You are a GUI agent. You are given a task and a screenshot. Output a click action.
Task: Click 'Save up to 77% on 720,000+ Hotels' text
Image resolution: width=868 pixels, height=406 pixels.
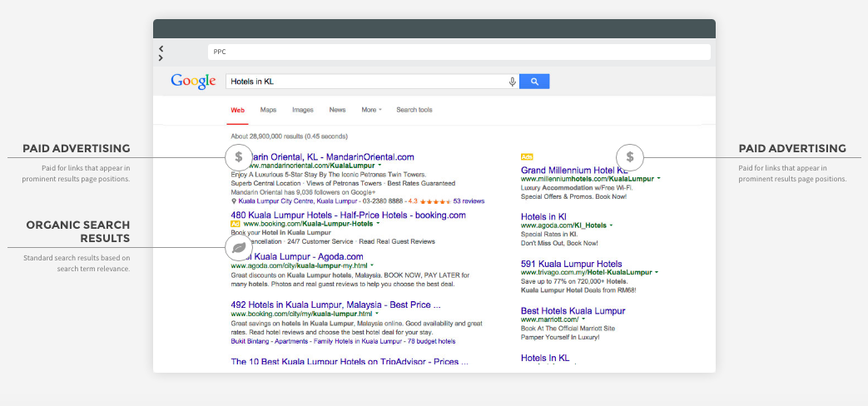click(573, 281)
